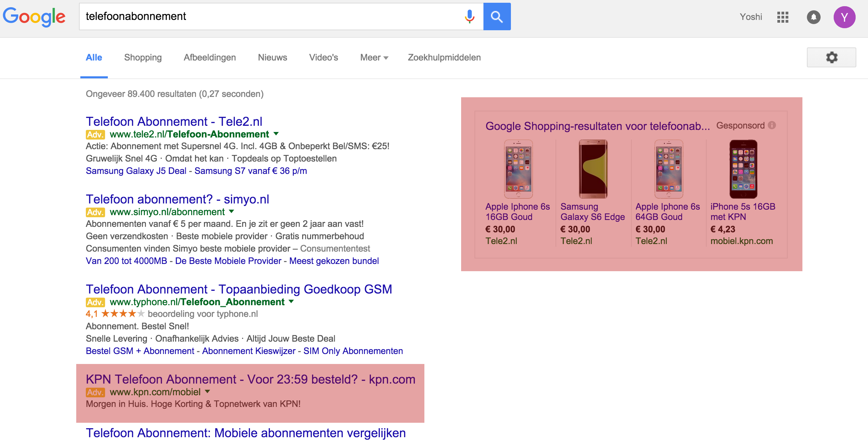Open the Abonnement Kieswijzer sitelink
The width and height of the screenshot is (868, 442).
click(x=249, y=351)
